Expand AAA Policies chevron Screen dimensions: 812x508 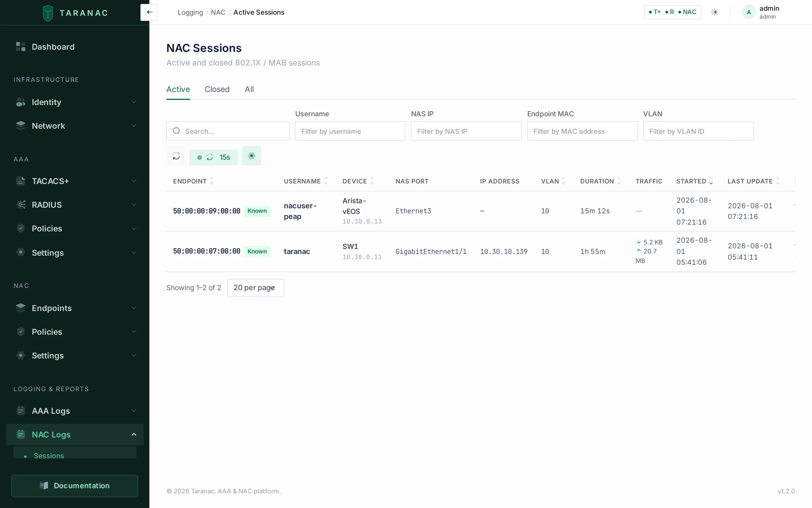(x=134, y=229)
